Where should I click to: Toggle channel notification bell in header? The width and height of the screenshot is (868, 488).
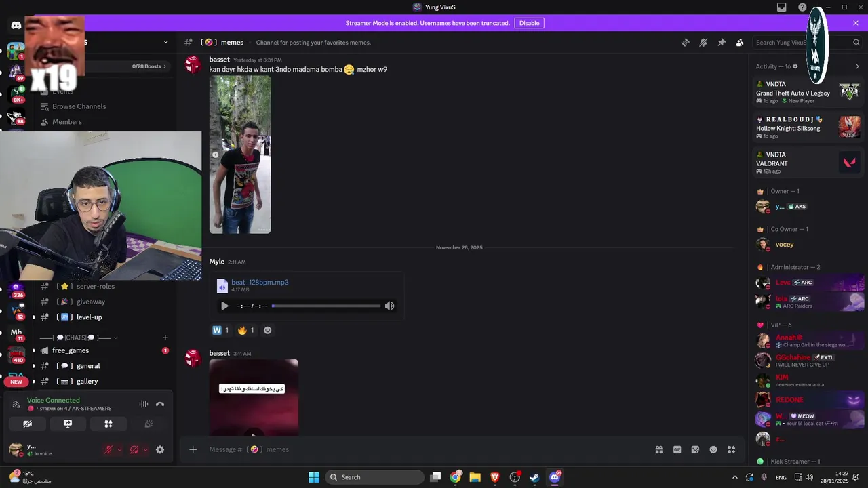(703, 42)
